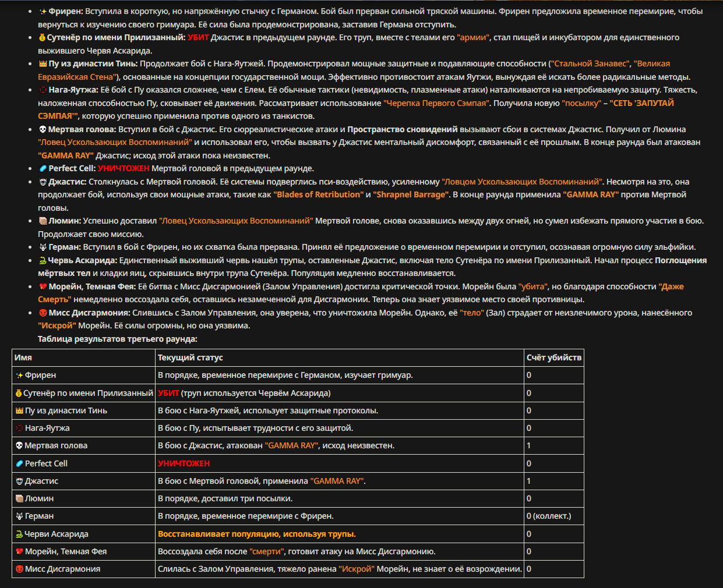Click the 'Счёт убийств' column header
This screenshot has height=588, width=723.
554,357
